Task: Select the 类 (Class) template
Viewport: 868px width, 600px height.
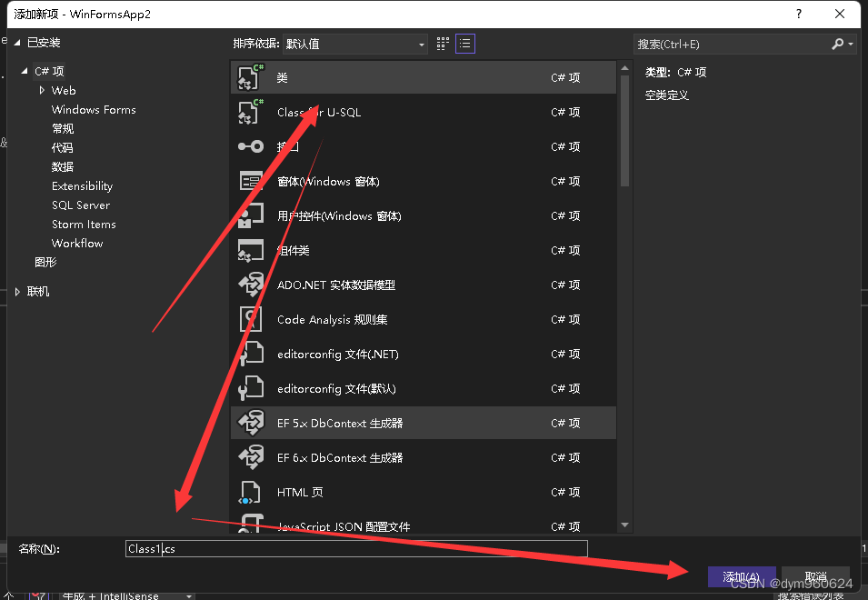Action: 364,78
